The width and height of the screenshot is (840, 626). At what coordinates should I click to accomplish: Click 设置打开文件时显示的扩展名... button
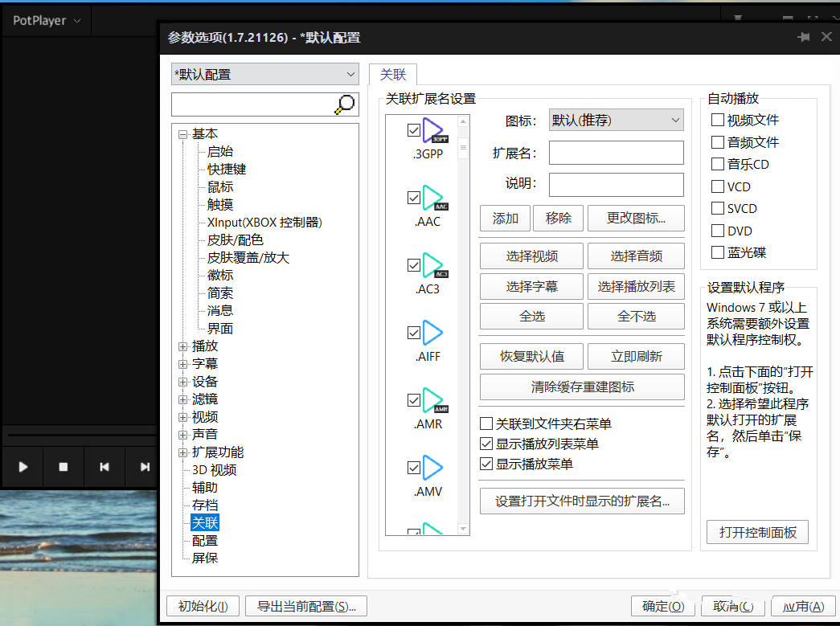pyautogui.click(x=582, y=501)
